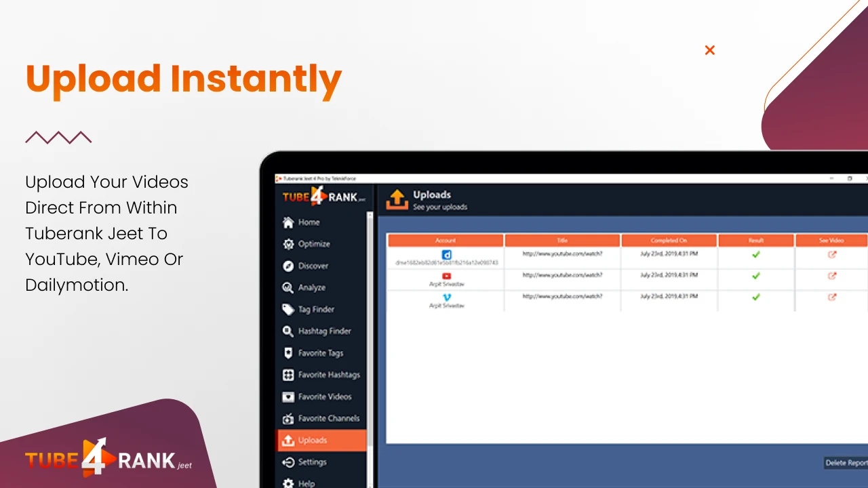Sort by the Completed On column header
Image resolution: width=868 pixels, height=488 pixels.
click(x=669, y=241)
